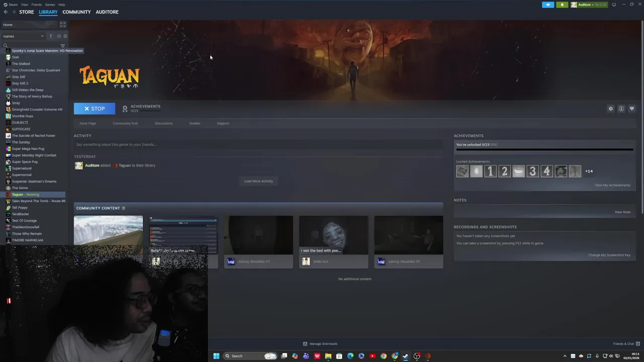
Task: Open the AUDITORE profile tab
Action: (107, 12)
